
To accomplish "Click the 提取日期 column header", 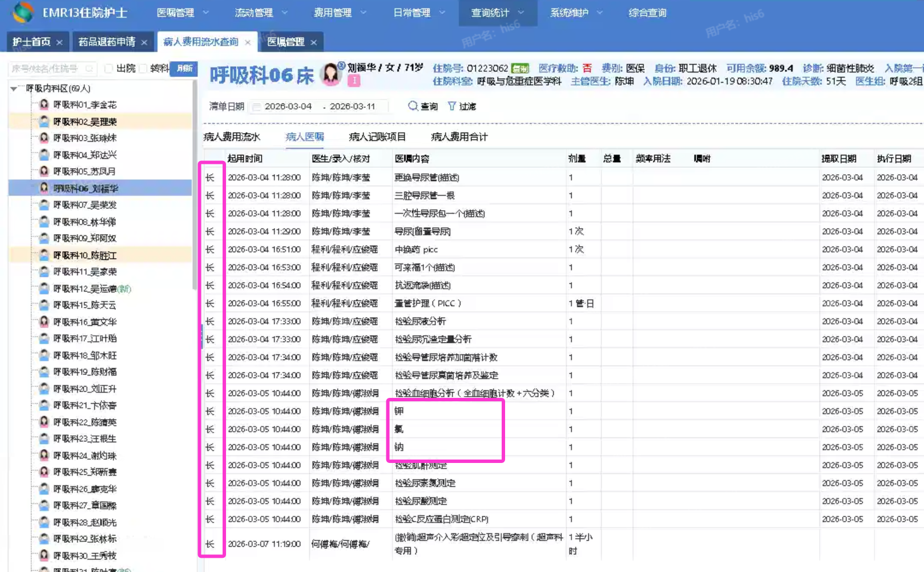I will click(839, 159).
